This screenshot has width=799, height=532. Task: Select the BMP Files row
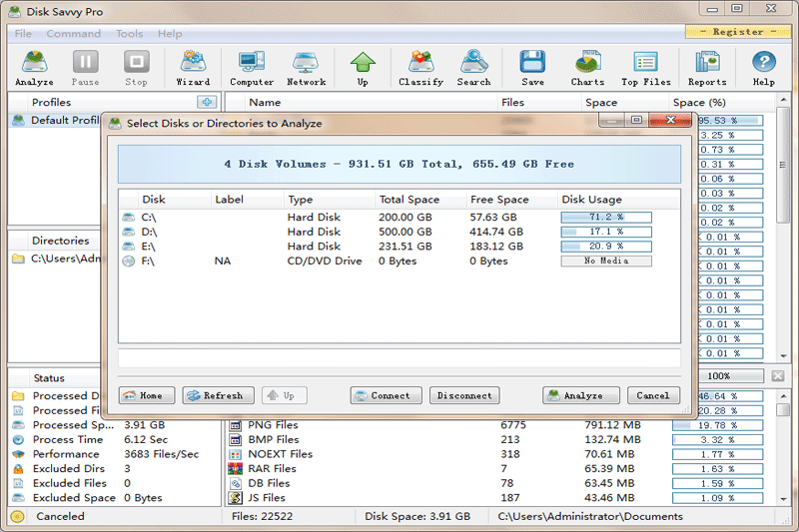tap(500, 439)
